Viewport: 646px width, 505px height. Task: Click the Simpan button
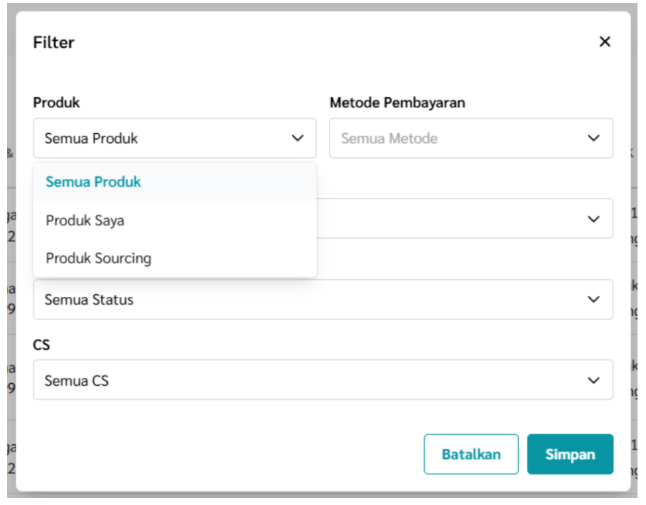pyautogui.click(x=570, y=454)
